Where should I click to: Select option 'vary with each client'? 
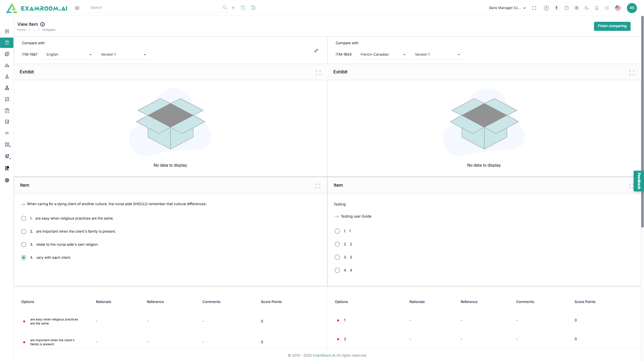click(23, 258)
